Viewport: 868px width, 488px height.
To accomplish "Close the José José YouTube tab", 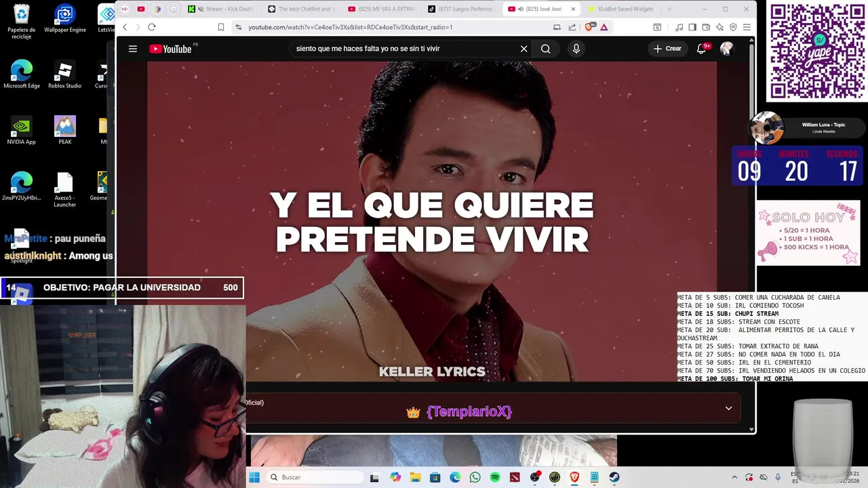I will pyautogui.click(x=573, y=9).
